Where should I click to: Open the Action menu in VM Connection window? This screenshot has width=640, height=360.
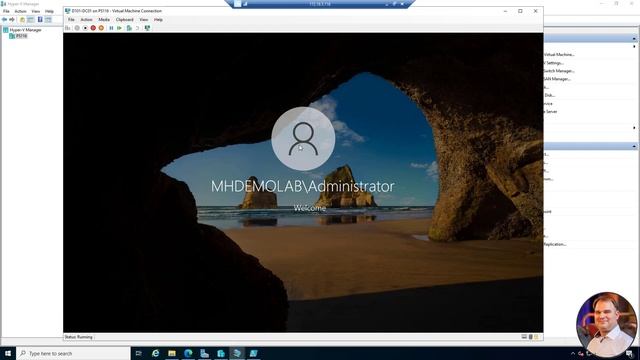coord(86,20)
